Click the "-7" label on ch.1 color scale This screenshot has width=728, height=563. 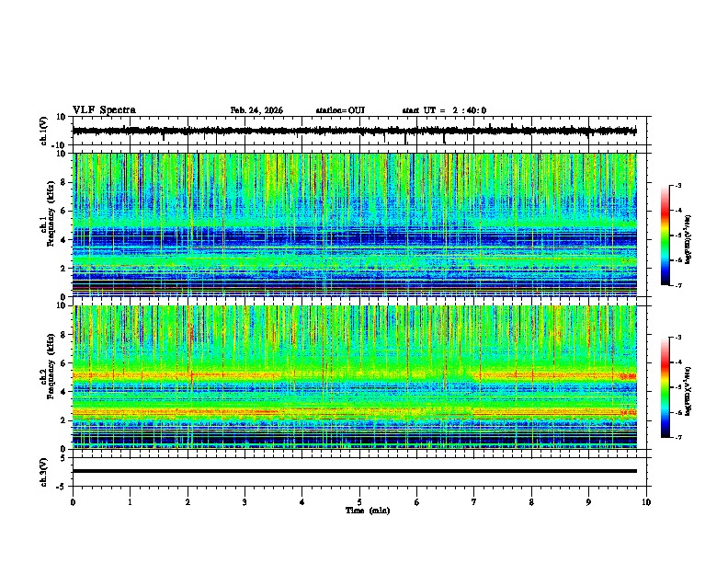(677, 285)
